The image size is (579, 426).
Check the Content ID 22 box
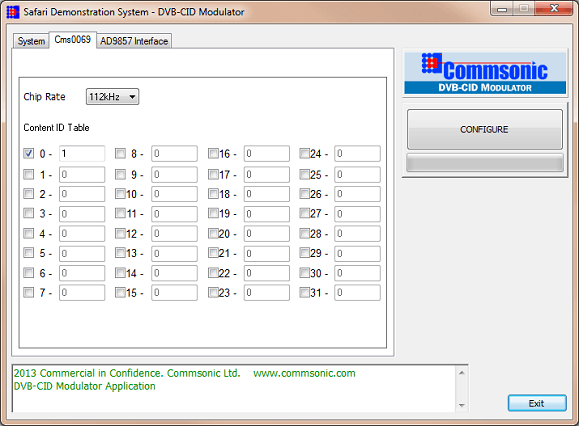click(x=213, y=273)
